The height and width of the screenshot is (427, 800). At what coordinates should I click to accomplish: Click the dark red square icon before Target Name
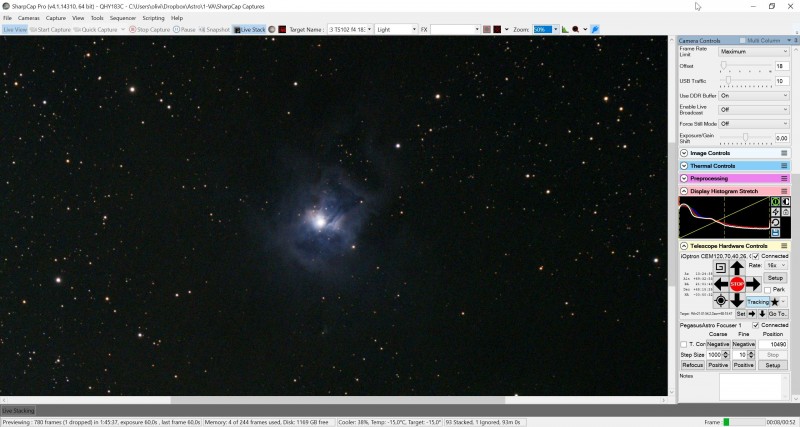[282, 30]
